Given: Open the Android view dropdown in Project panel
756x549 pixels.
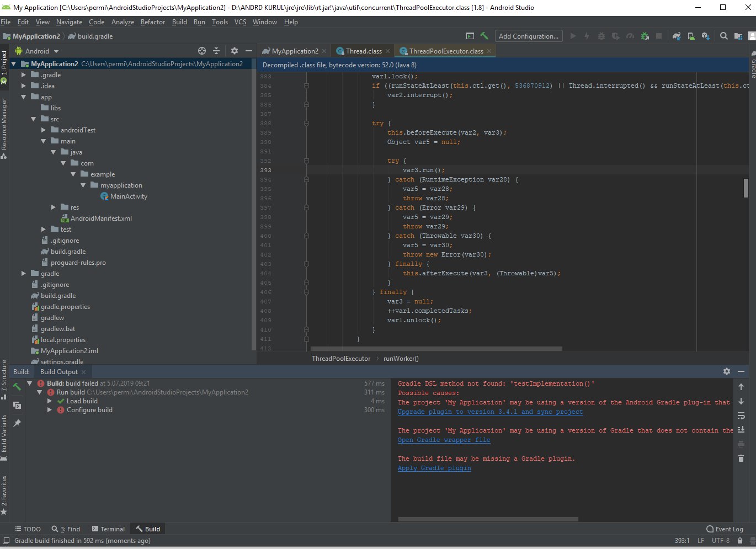Looking at the screenshot, I should pos(37,51).
